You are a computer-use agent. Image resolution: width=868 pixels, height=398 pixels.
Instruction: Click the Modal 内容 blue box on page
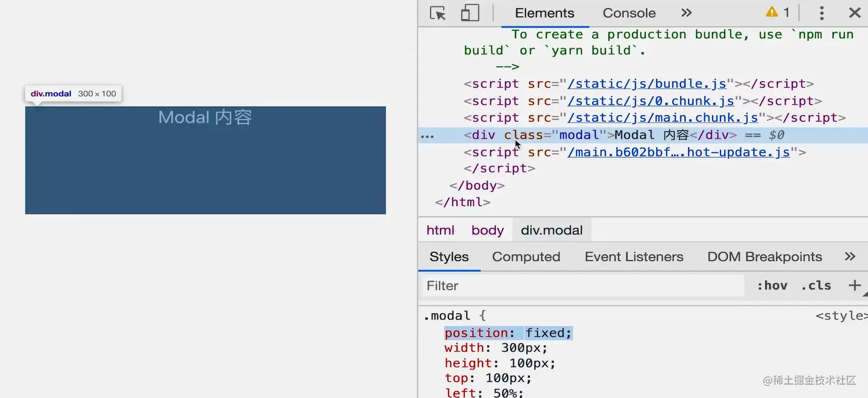[206, 160]
